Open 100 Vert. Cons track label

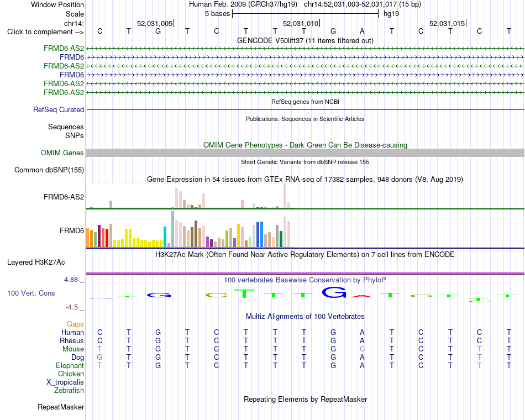point(31,293)
